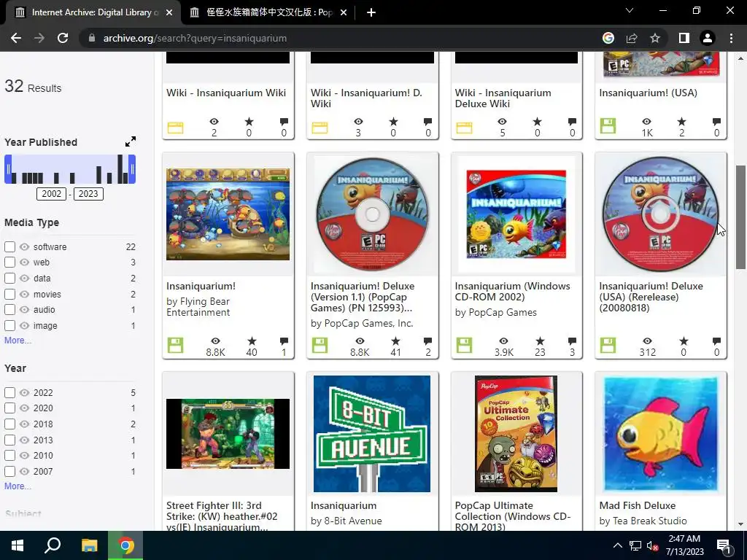This screenshot has height=560, width=747.
Task: Go back using the browser back arrow
Action: [x=16, y=38]
